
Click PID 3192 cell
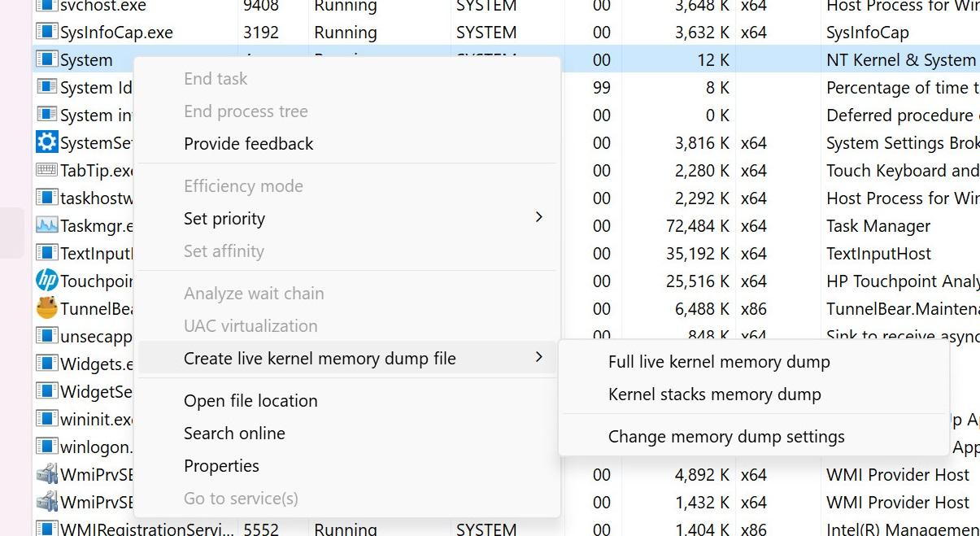[260, 33]
